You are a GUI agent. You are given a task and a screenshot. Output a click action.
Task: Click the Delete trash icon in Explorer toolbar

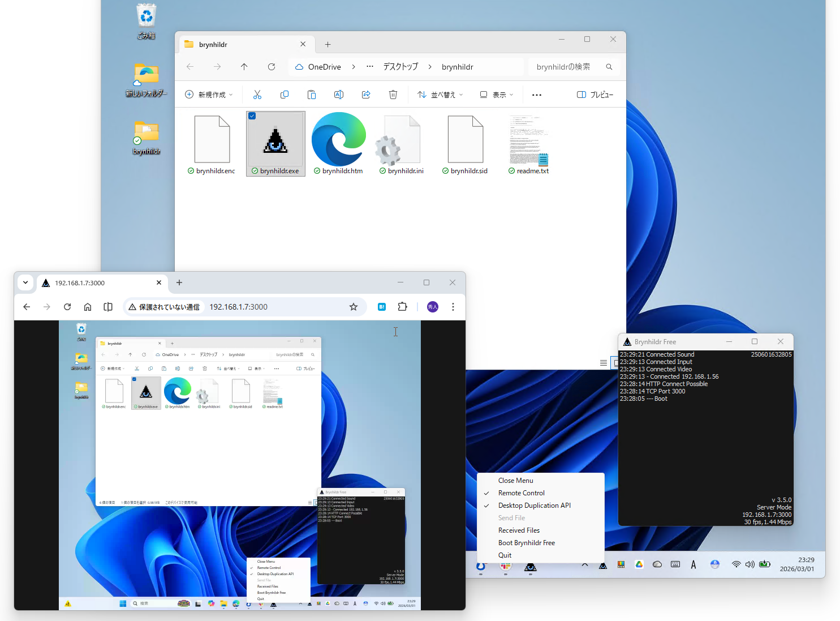(x=393, y=95)
